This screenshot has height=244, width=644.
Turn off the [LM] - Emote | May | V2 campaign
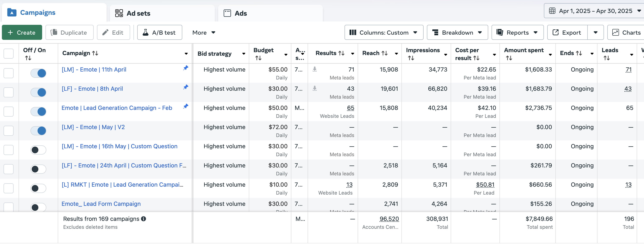pos(38,131)
